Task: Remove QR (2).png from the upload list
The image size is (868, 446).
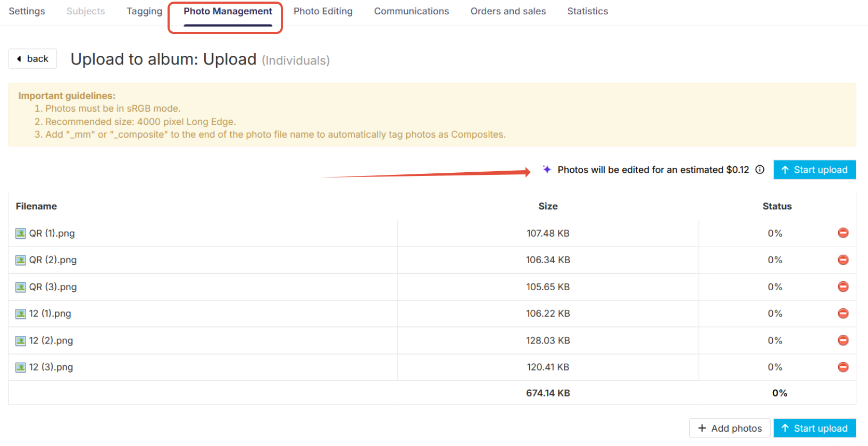Action: point(843,260)
